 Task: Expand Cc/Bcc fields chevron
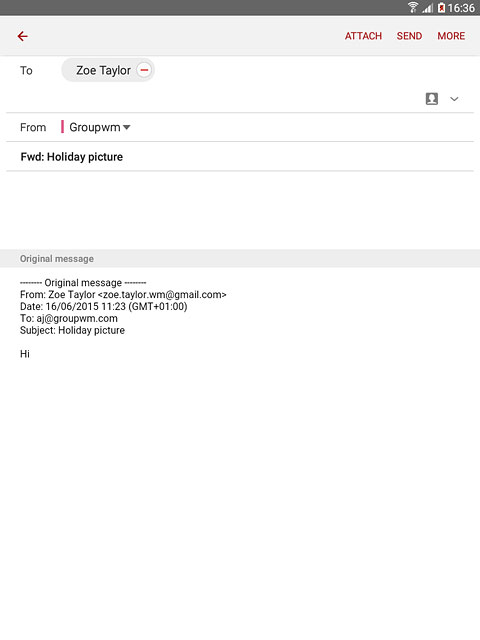[454, 99]
